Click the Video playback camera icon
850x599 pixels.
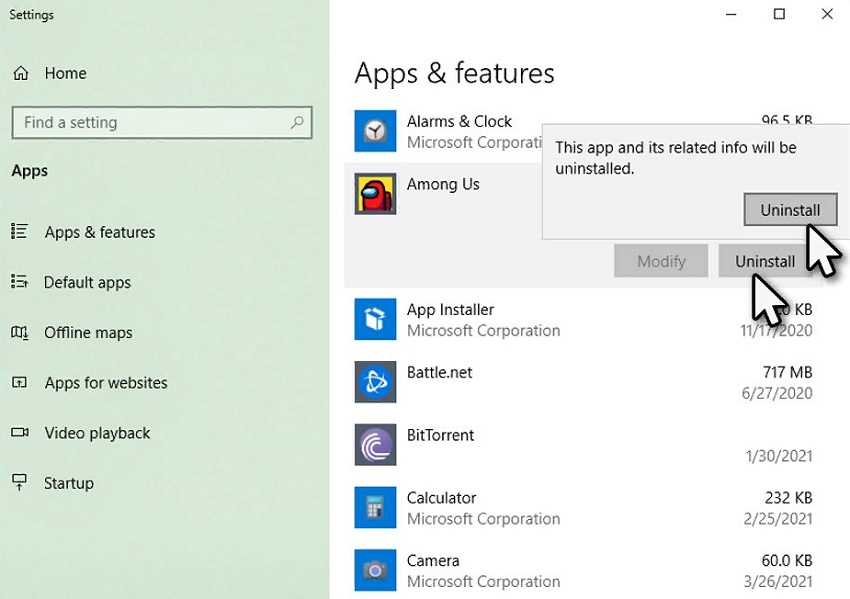tap(20, 433)
